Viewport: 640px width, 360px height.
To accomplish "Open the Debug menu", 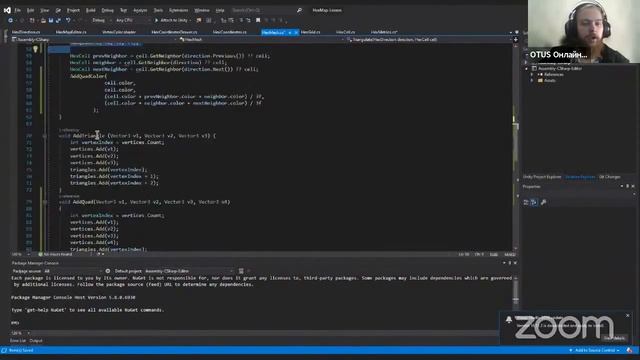I will pyautogui.click(x=107, y=10).
